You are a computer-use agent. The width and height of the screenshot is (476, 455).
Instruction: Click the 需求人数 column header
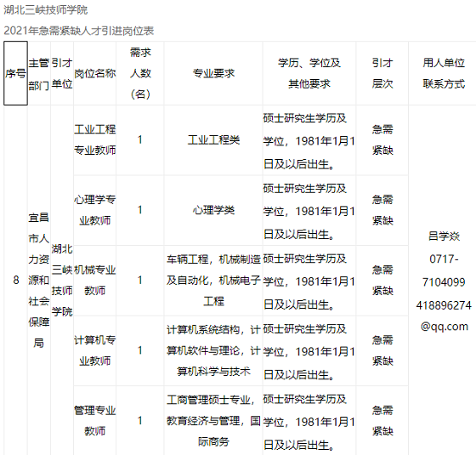coord(140,73)
